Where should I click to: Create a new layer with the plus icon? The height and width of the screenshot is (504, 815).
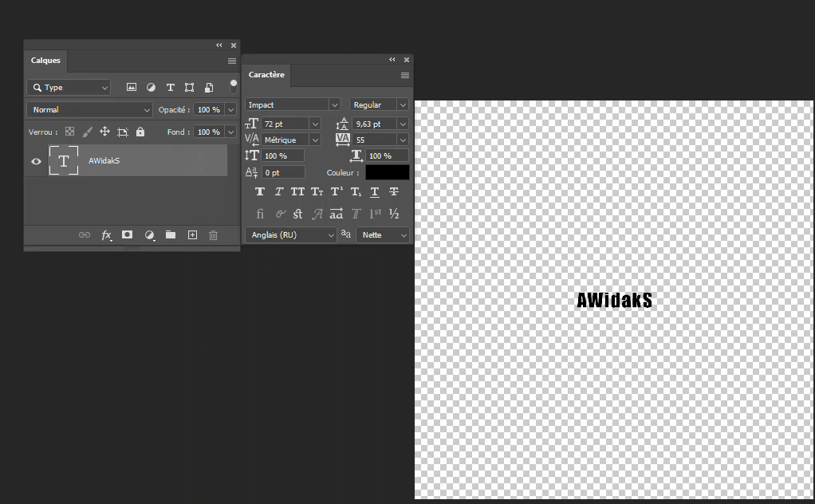point(192,235)
